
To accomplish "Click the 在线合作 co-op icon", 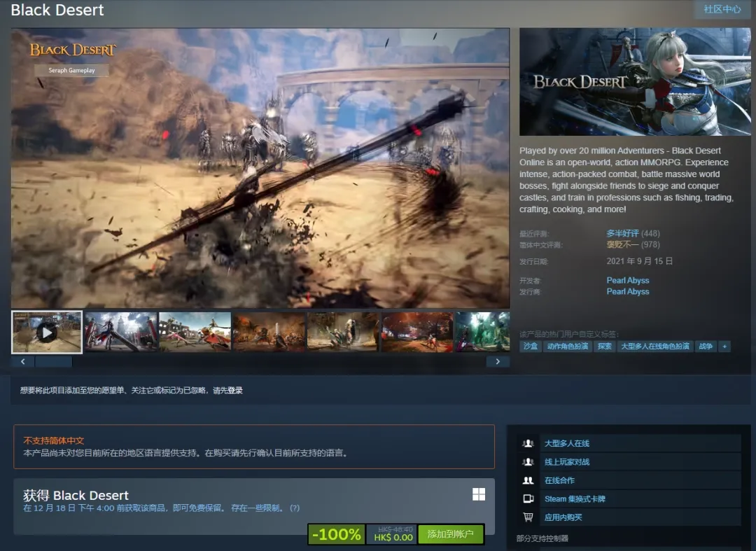I will point(528,480).
